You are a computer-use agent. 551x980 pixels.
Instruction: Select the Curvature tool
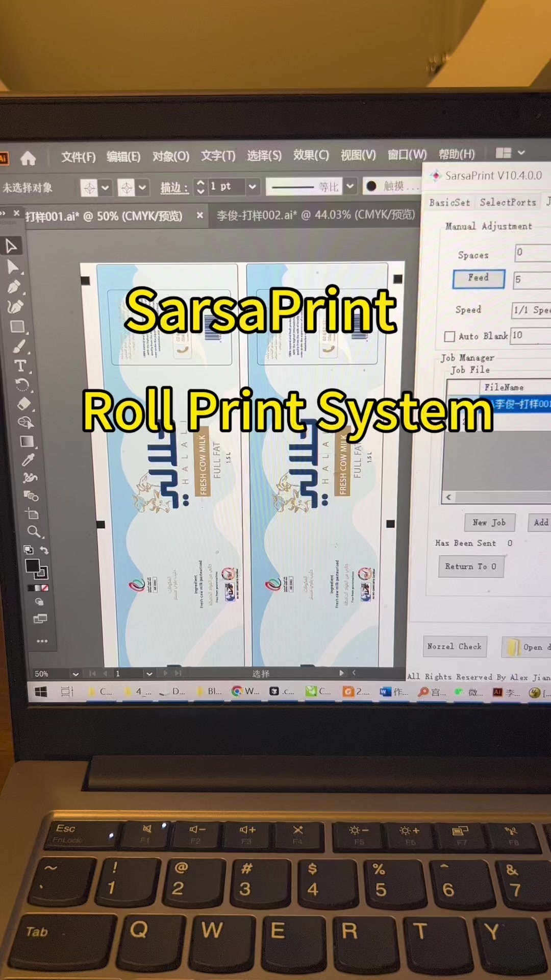pyautogui.click(x=15, y=306)
